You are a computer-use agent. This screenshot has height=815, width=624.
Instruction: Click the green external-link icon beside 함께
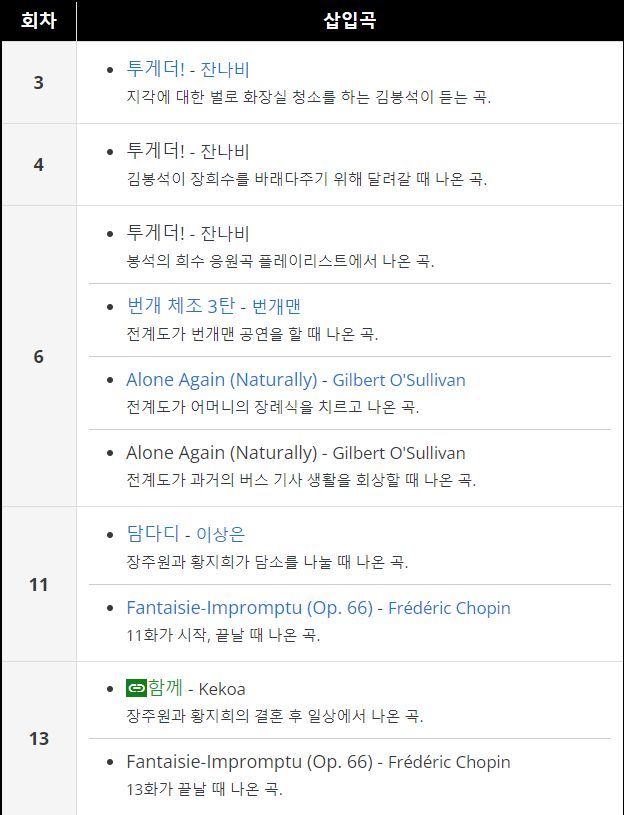[x=136, y=688]
